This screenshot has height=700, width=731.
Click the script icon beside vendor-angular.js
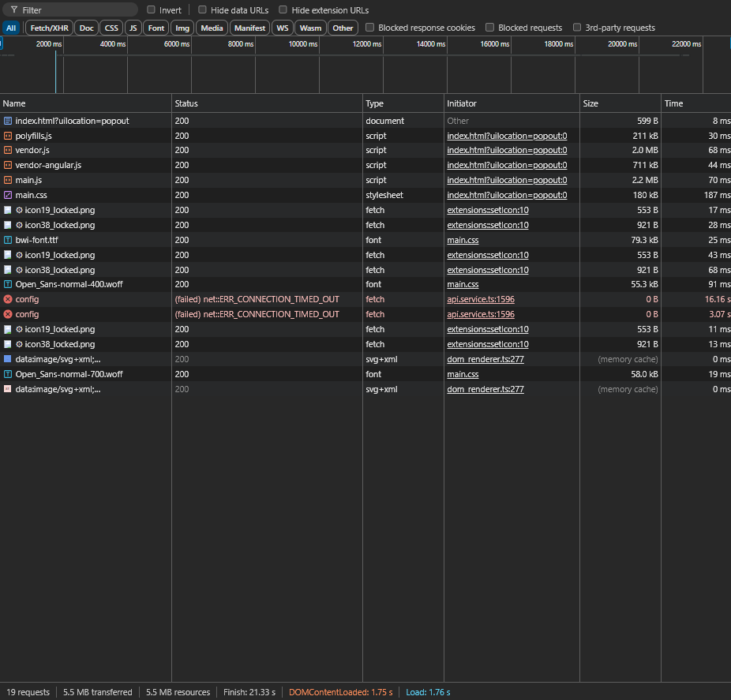coord(7,165)
